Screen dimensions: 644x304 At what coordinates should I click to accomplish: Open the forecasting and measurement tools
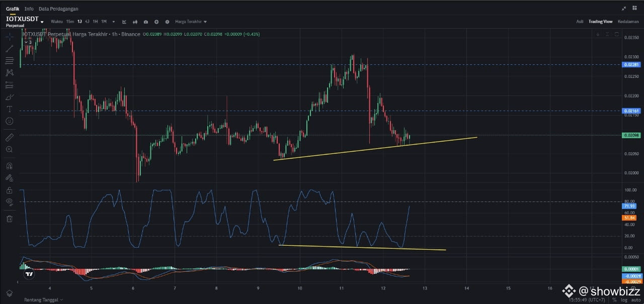(9, 85)
